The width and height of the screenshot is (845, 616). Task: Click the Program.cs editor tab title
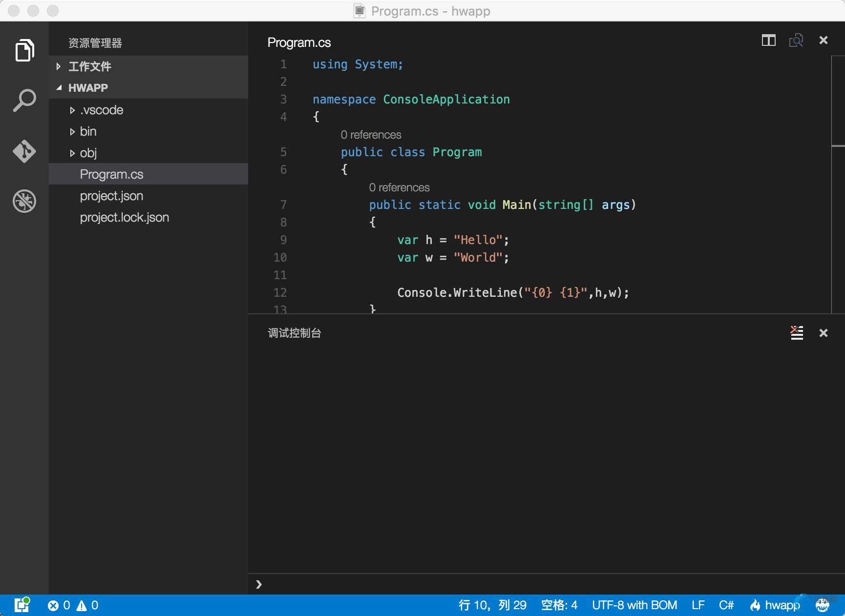[299, 43]
